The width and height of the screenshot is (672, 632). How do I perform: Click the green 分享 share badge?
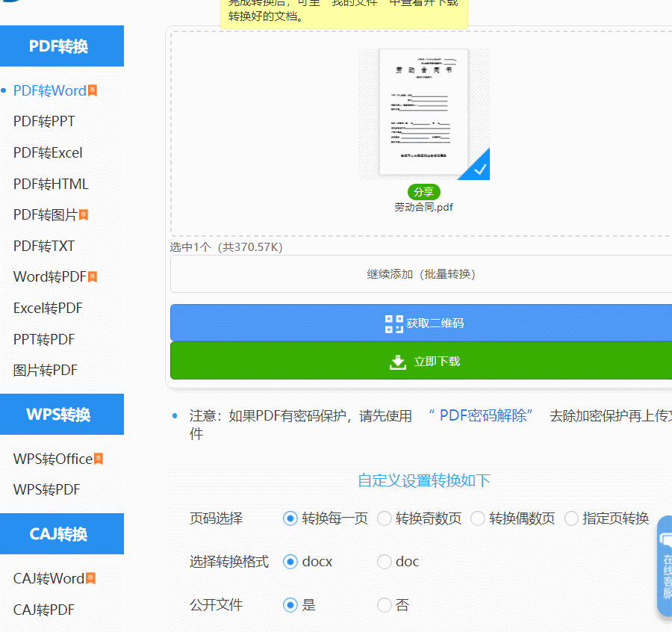pyautogui.click(x=423, y=191)
